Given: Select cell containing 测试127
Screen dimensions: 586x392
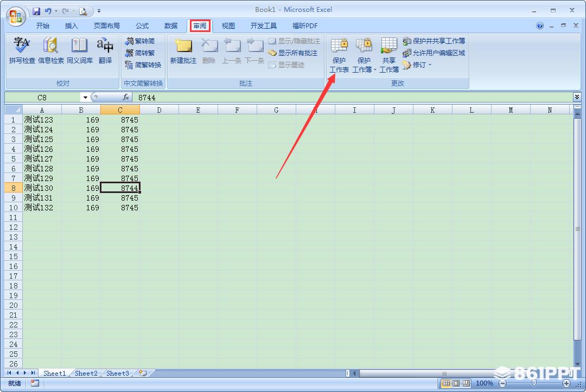Looking at the screenshot, I should pos(42,159).
